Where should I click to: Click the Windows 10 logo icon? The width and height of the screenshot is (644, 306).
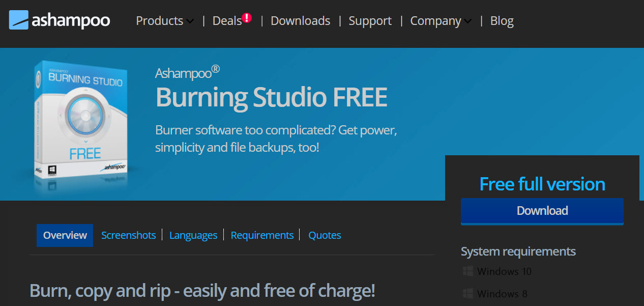(467, 271)
